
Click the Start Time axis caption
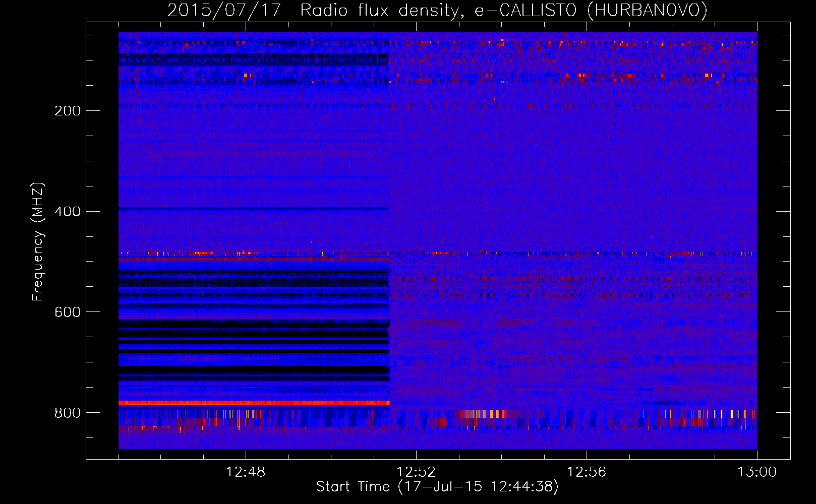(437, 487)
